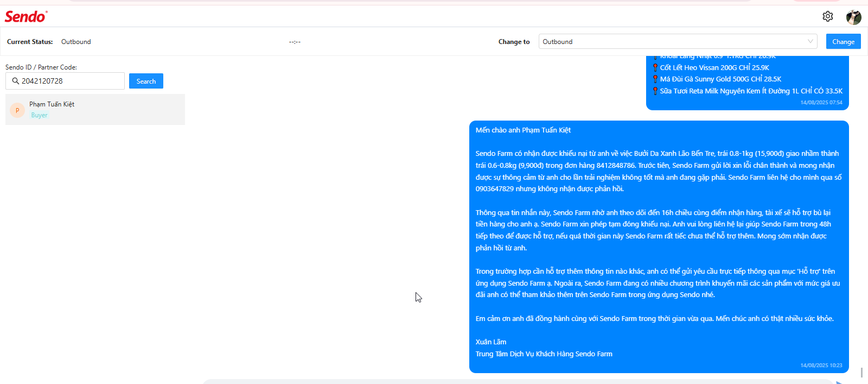Click the orange P avatar

[x=17, y=110]
